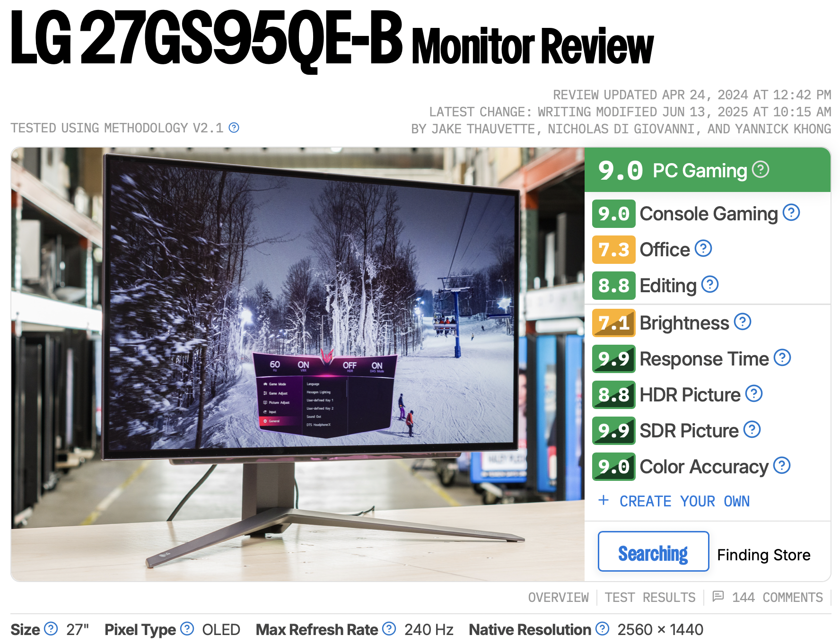Click Color Accuracy help icon
The width and height of the screenshot is (840, 644).
(782, 466)
